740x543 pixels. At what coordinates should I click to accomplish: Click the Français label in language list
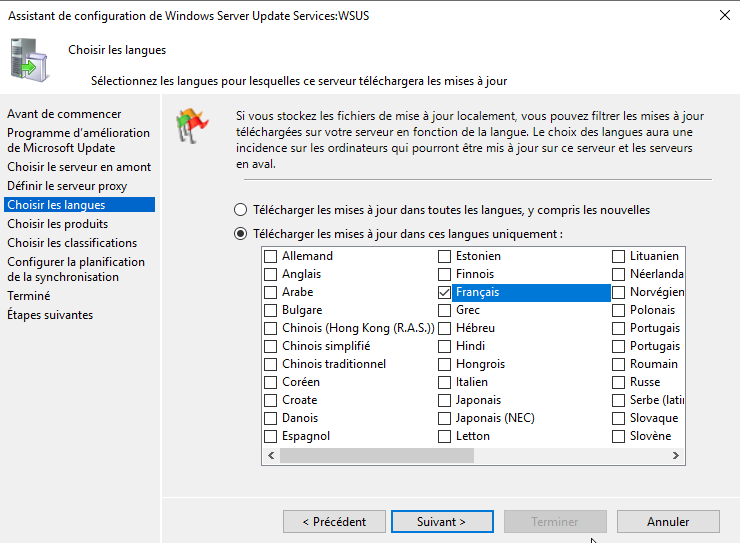(478, 292)
